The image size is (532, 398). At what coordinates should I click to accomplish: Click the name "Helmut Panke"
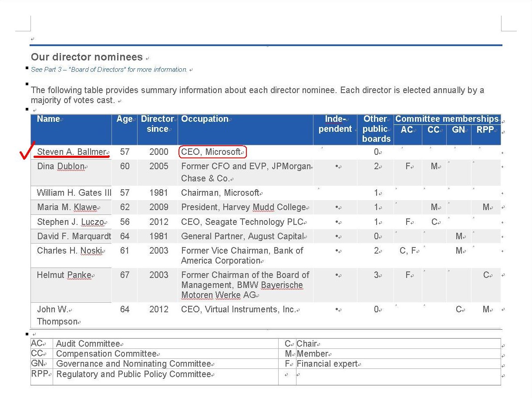[x=64, y=275]
